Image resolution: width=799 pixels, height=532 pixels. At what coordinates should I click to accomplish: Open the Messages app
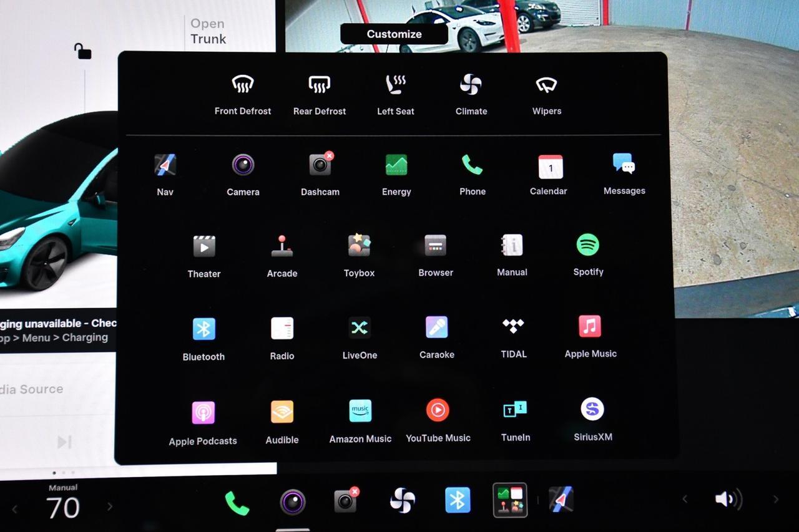pos(624,175)
